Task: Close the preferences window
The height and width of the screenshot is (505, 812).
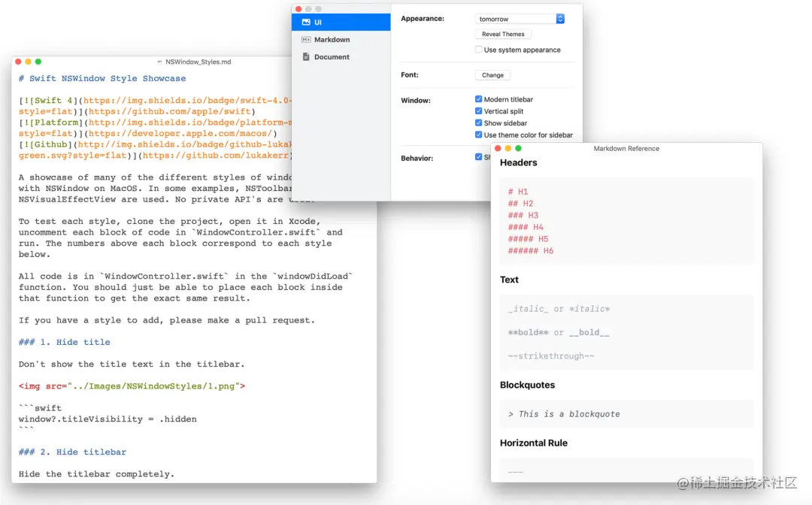Action: coord(298,9)
